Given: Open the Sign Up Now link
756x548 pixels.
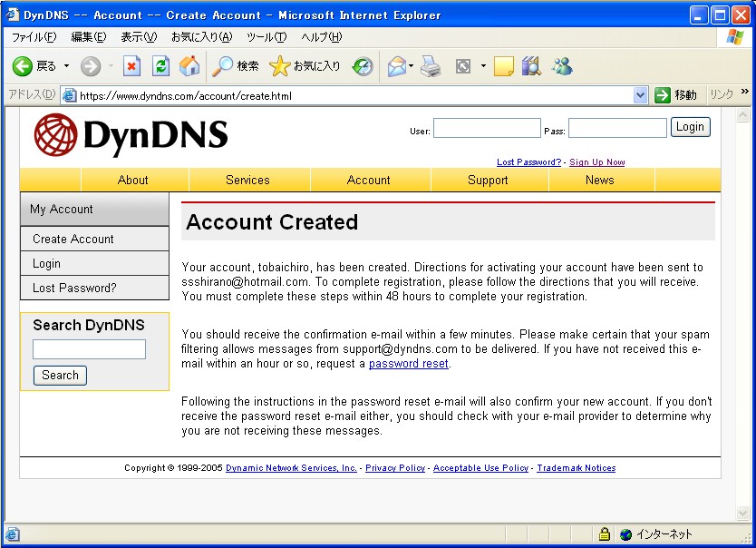Looking at the screenshot, I should [x=596, y=162].
